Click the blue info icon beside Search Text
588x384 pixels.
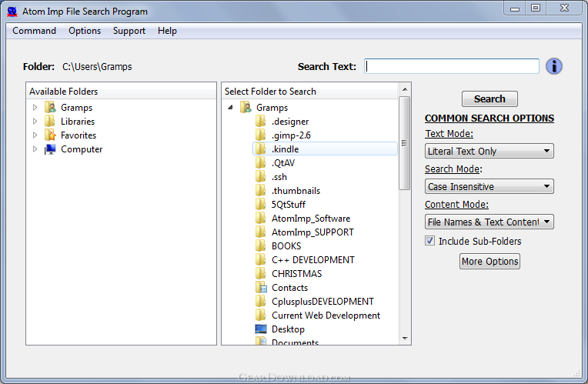tap(553, 66)
